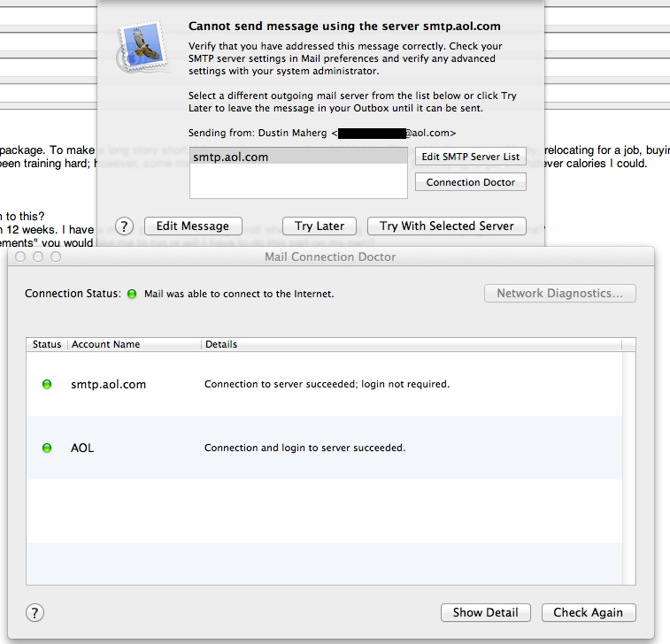This screenshot has width=670, height=644.
Task: Close the Mail Connection Doctor window
Action: pyautogui.click(x=20, y=257)
